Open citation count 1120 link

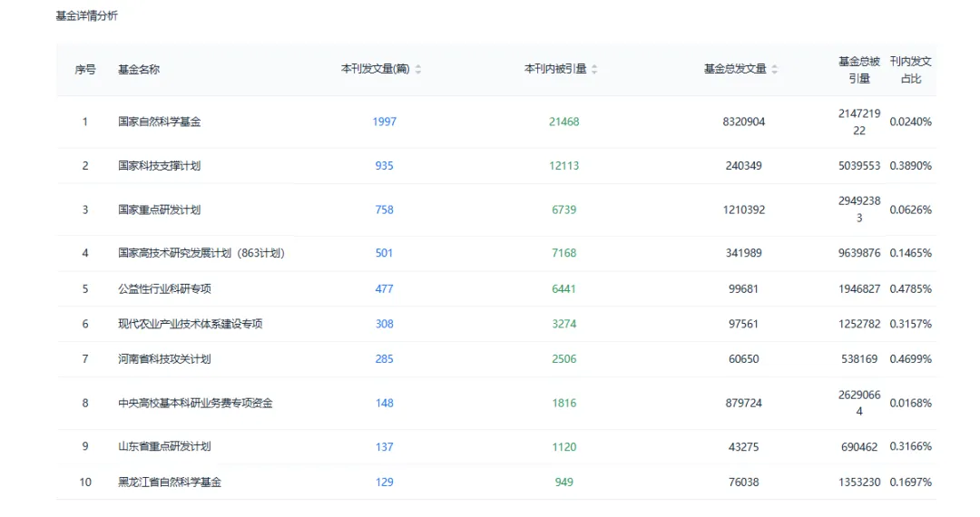tap(564, 447)
